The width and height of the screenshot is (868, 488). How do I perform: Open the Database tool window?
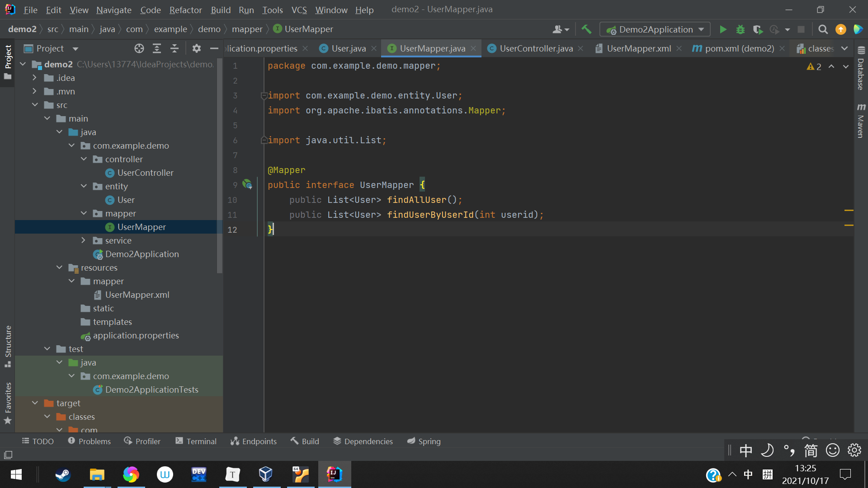coord(861,68)
